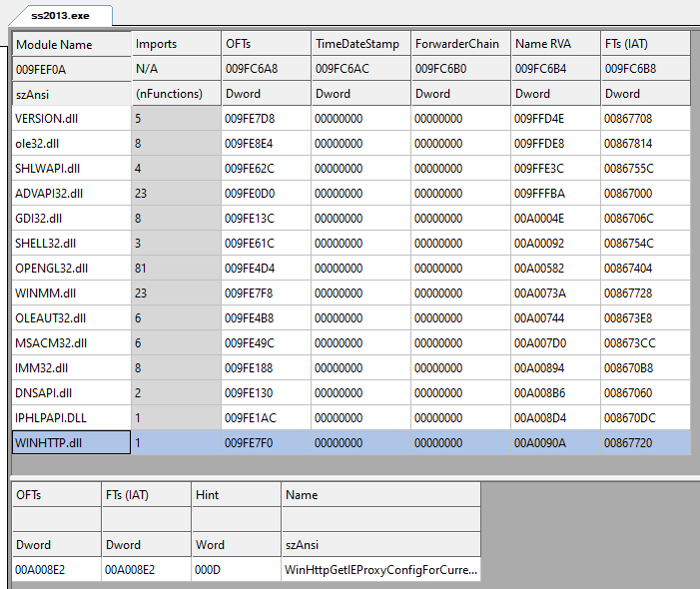Click the Module Name column header

72,44
